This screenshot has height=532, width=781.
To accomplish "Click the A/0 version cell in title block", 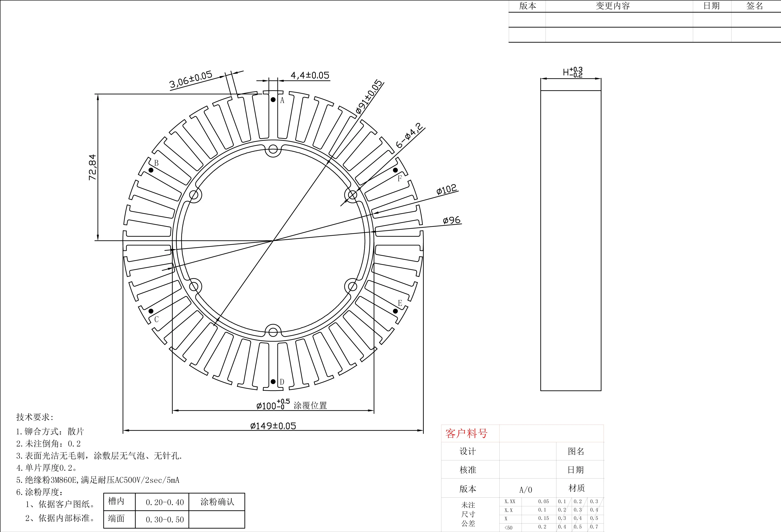I will (526, 490).
